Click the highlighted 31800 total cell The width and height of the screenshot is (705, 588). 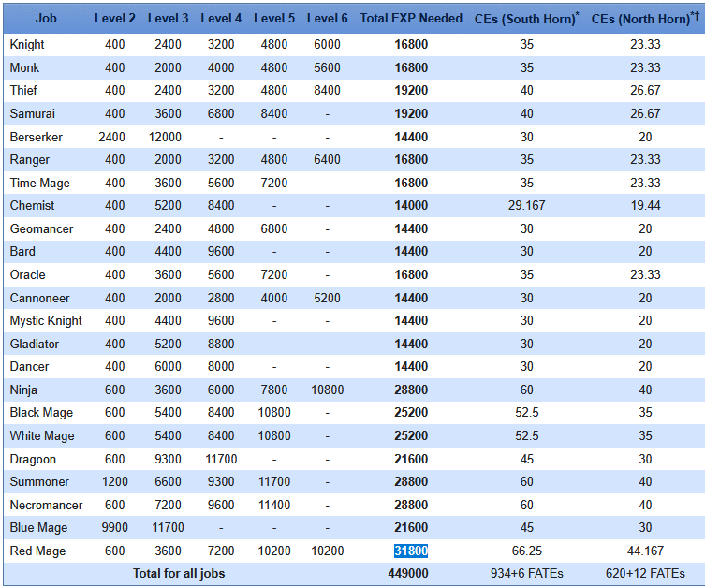411,551
